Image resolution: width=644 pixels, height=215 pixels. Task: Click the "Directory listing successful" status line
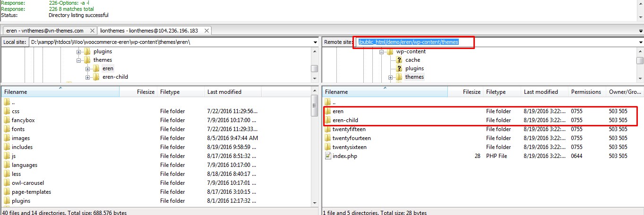[x=79, y=15]
